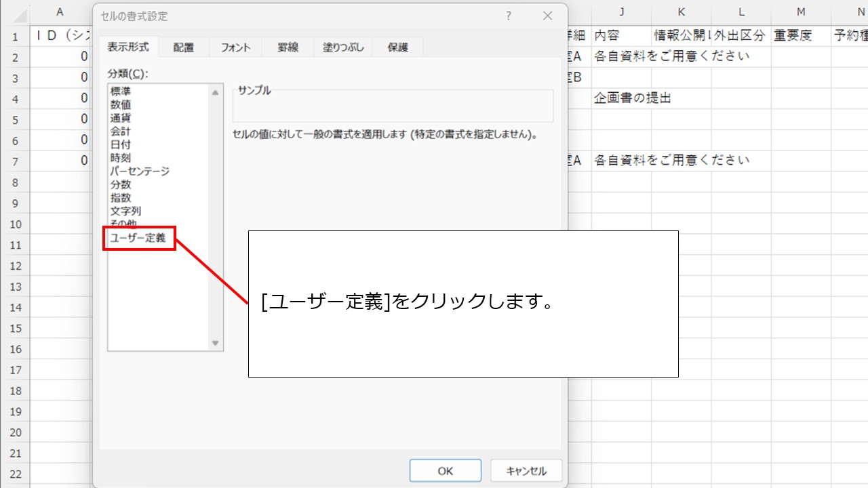
Task: Select row 15 header
Action: 15,328
